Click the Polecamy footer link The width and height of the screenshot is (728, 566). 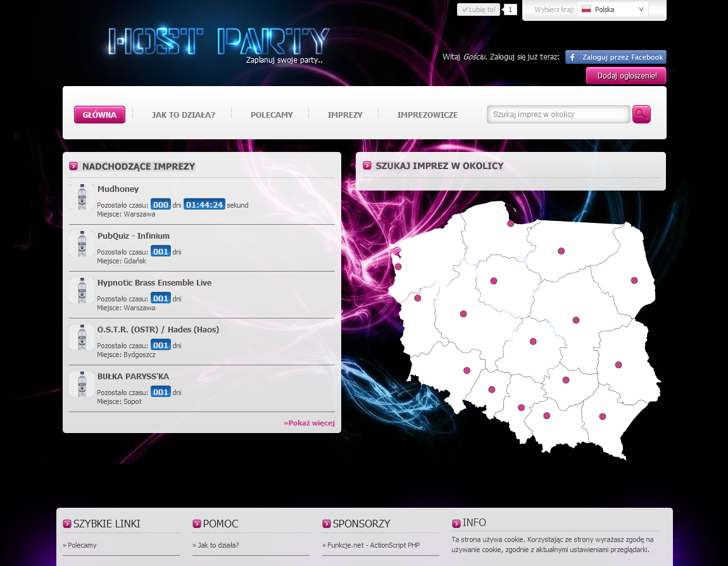coord(82,545)
